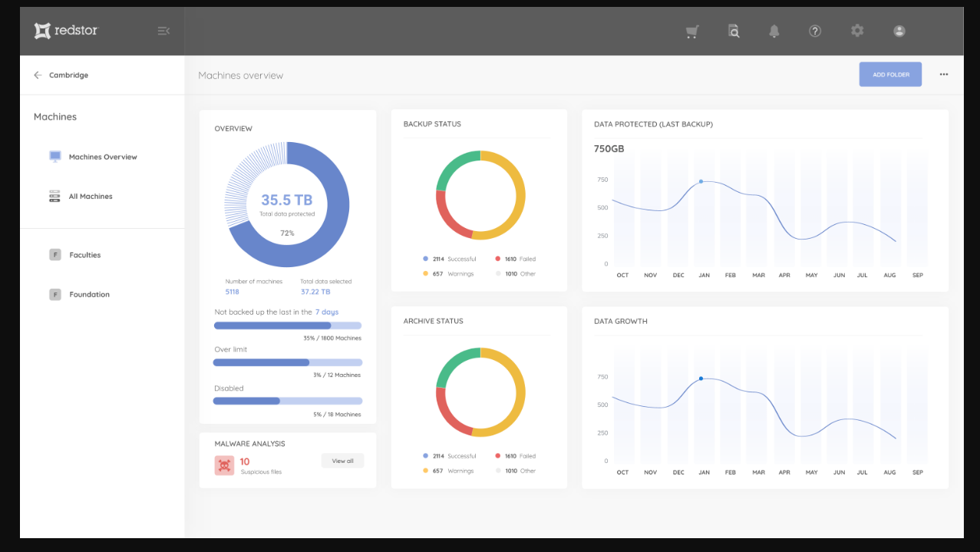Viewport: 980px width, 552px height.
Task: Click the help question mark icon
Action: [x=814, y=31]
